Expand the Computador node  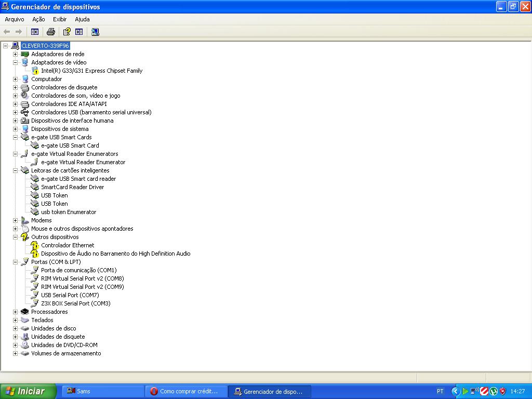tap(15, 79)
